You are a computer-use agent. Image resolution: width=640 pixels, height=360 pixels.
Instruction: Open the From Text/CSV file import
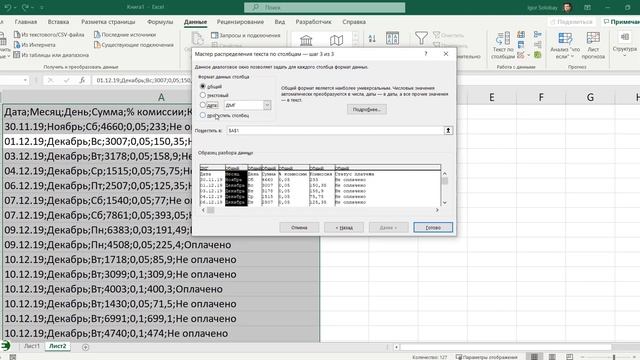point(49,35)
